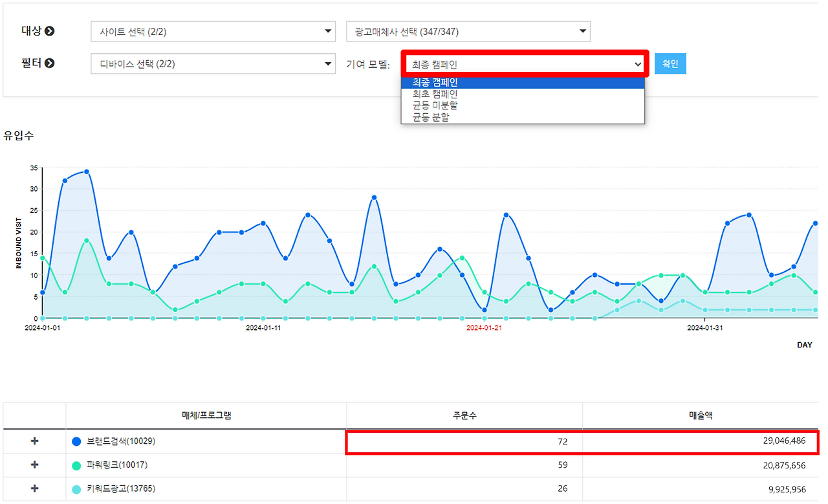The height and width of the screenshot is (504, 828).
Task: Click the revenue cell 20,875,656
Action: point(700,465)
